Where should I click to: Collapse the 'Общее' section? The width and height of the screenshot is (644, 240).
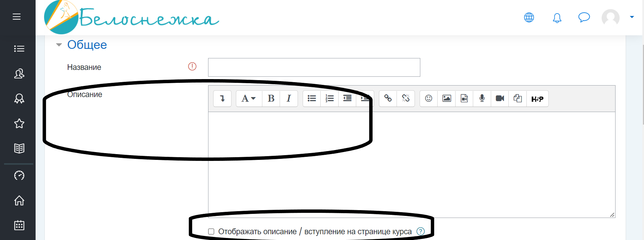[x=59, y=45]
